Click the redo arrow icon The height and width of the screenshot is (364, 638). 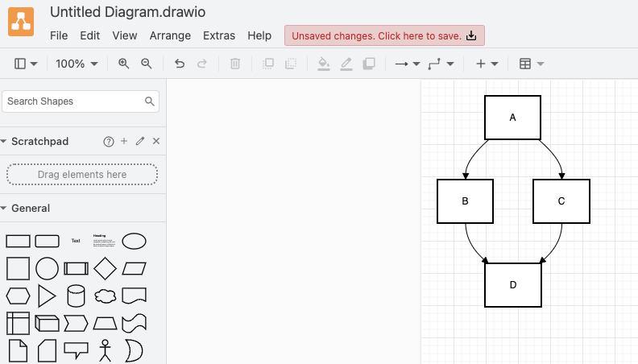pos(202,64)
